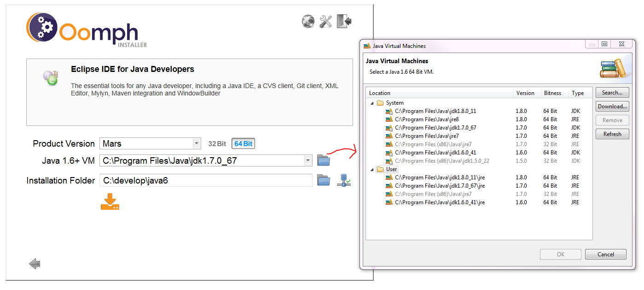Screen dimensions: 644x290
Task: Collapse the User tree node
Action: (x=372, y=170)
